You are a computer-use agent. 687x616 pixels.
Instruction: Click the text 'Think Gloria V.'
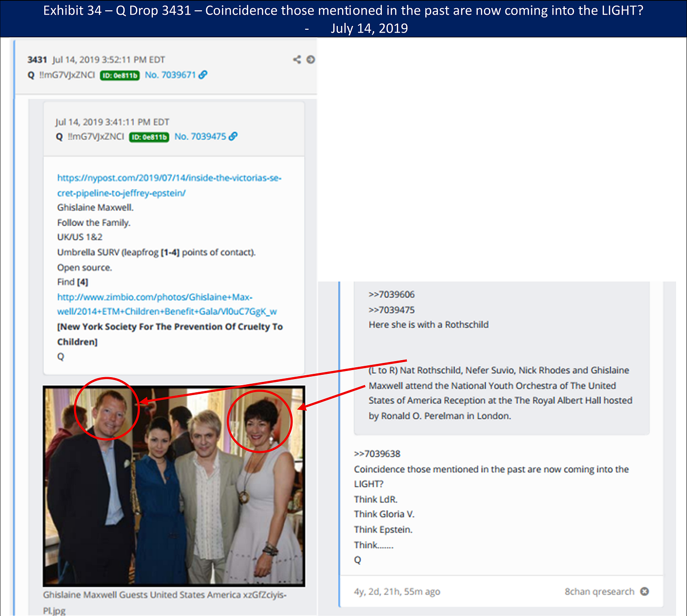384,514
